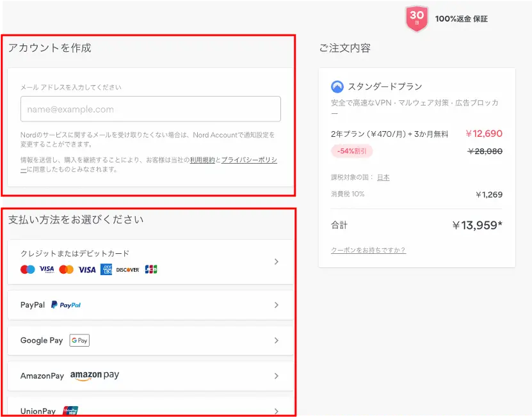The image size is (532, 417).
Task: Select the AmazonPay payment option
Action: [150, 375]
